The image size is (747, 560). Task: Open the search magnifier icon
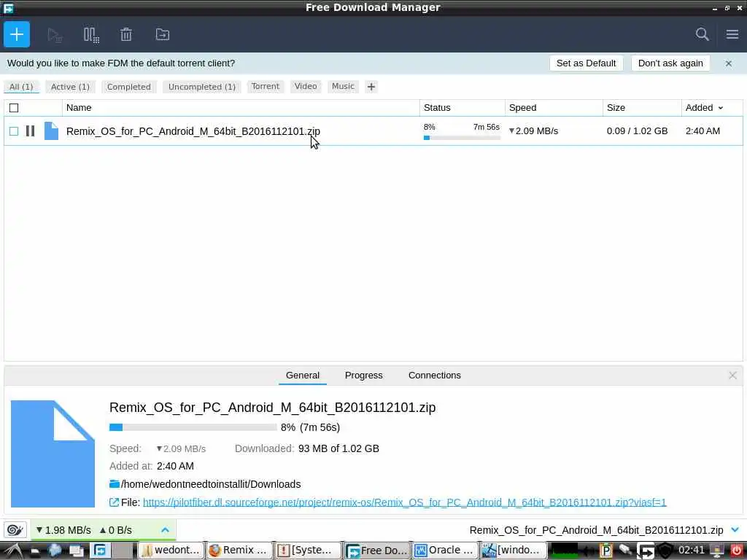pos(702,34)
